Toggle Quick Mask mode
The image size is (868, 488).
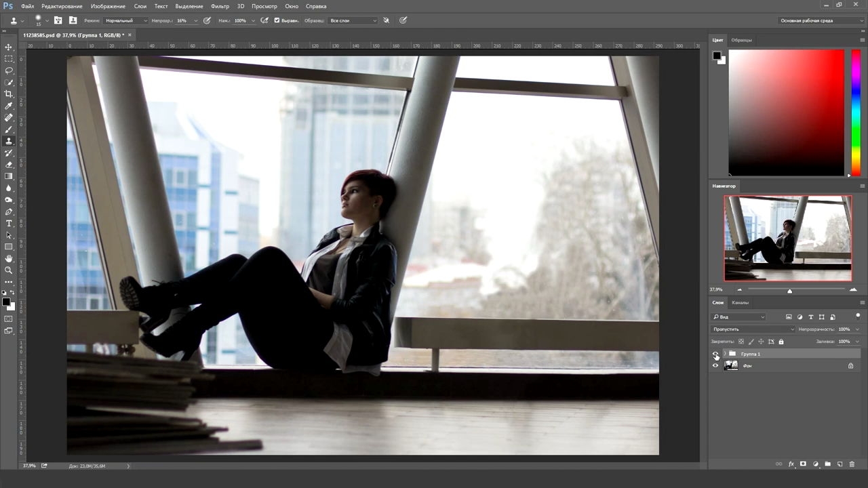point(9,319)
